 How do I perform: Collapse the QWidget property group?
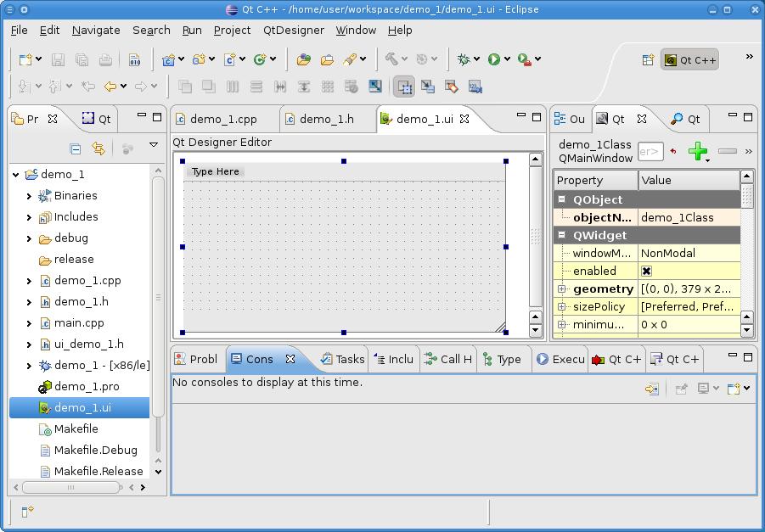(x=562, y=235)
